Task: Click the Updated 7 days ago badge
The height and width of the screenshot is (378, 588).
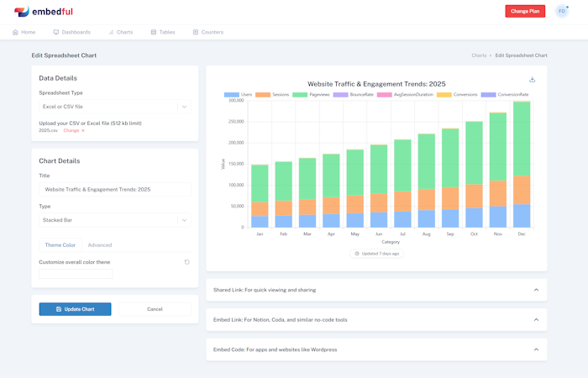Action: (376, 254)
